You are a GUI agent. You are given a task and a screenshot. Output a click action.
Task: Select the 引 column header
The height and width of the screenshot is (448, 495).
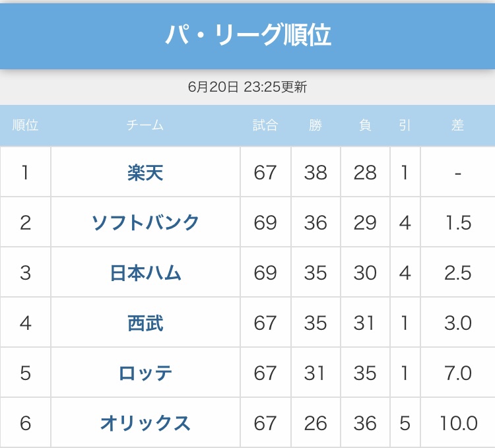click(x=405, y=125)
